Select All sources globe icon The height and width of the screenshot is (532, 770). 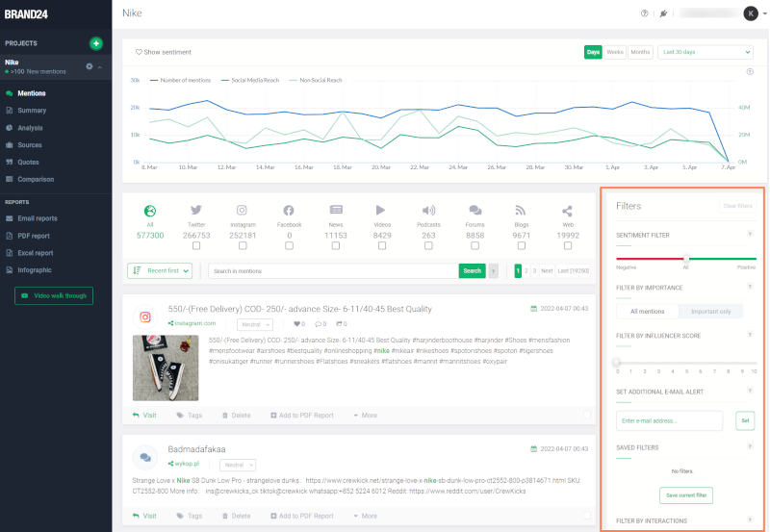coord(150,211)
